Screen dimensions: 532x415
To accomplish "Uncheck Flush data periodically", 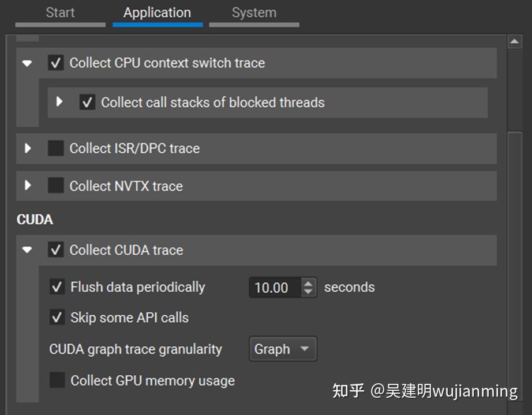I will click(x=56, y=286).
